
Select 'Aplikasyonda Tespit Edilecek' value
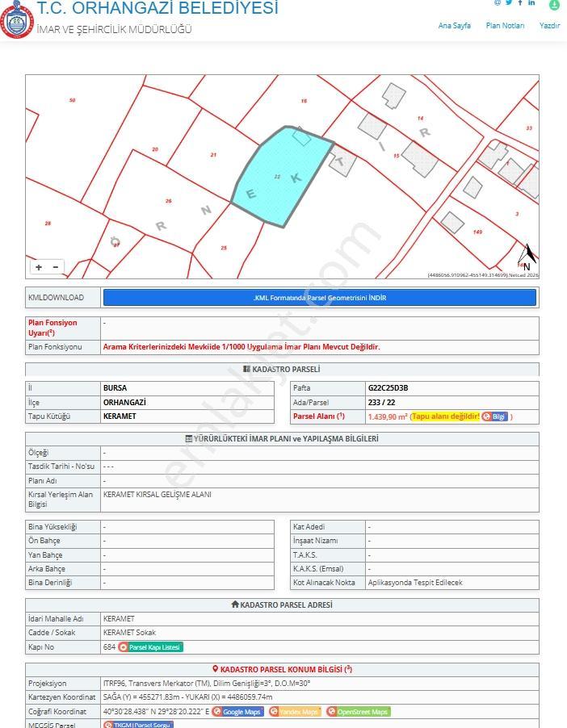(x=415, y=582)
